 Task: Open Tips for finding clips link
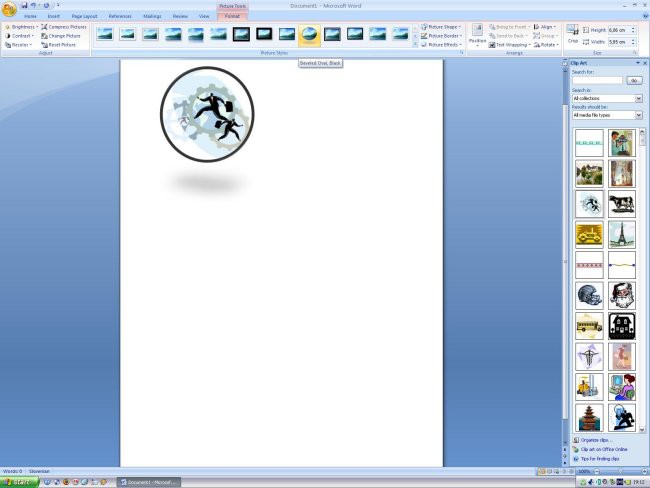[x=600, y=459]
